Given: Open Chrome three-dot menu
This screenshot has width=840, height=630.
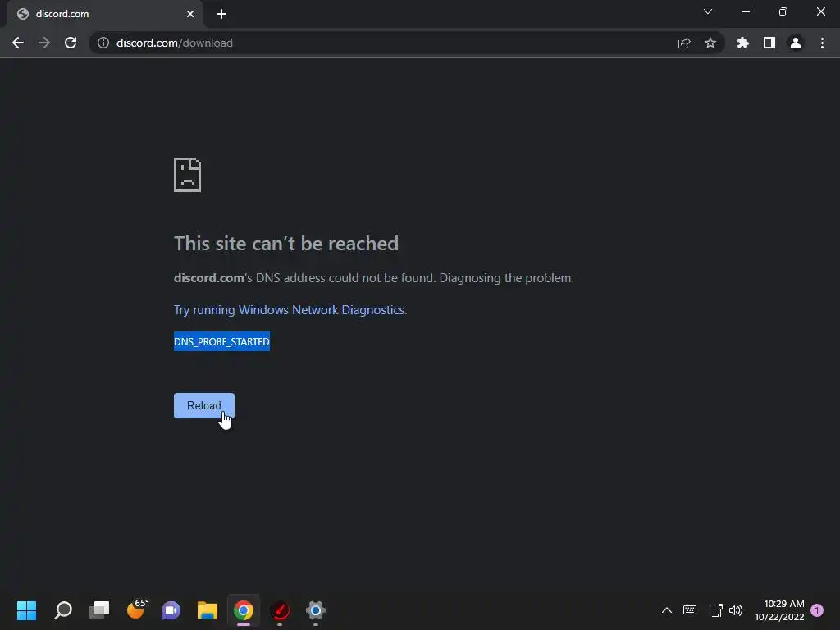Looking at the screenshot, I should (x=822, y=43).
